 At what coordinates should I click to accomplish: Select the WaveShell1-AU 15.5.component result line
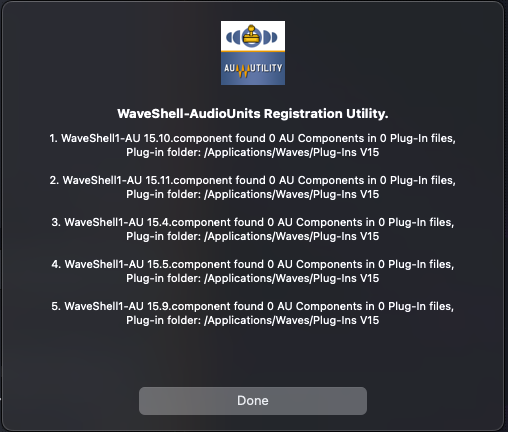tap(253, 264)
